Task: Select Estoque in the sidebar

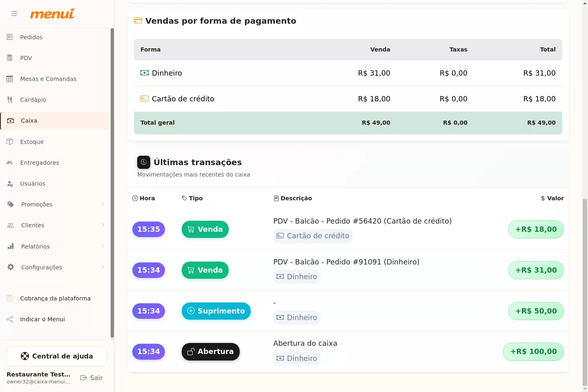Action: click(55, 142)
